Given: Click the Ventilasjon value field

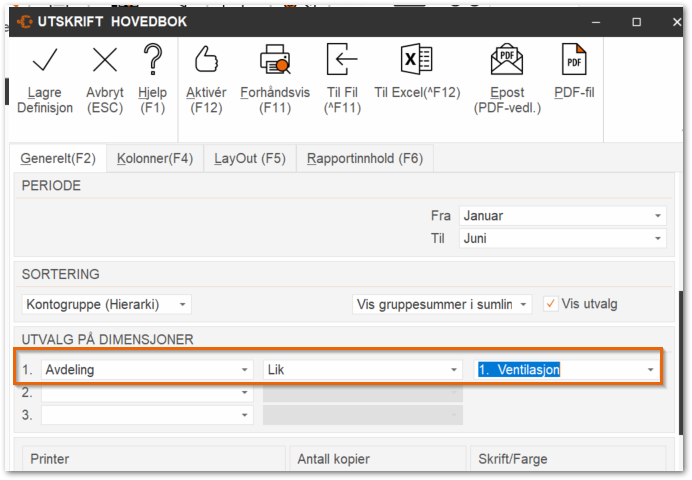Looking at the screenshot, I should pos(567,370).
